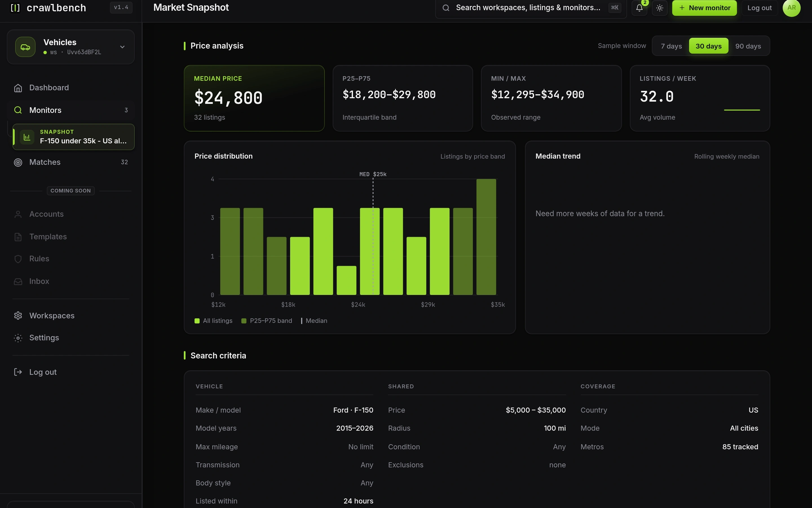Click the shortest bar in the distribution chart
The image size is (812, 508).
pyautogui.click(x=346, y=281)
